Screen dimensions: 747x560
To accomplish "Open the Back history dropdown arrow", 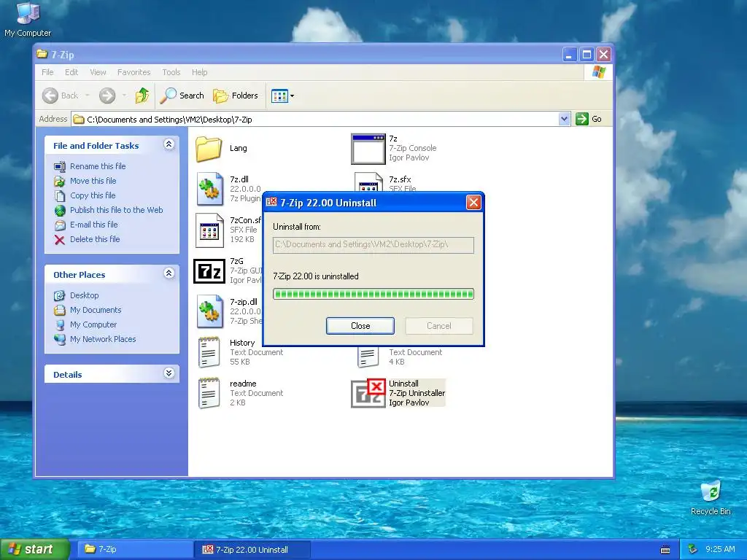I will coord(88,96).
